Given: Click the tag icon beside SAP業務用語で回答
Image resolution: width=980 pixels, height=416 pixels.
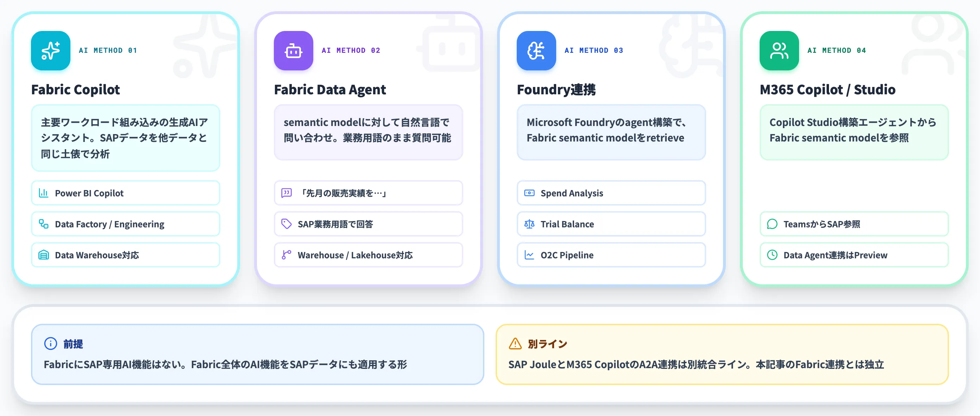Looking at the screenshot, I should [287, 224].
